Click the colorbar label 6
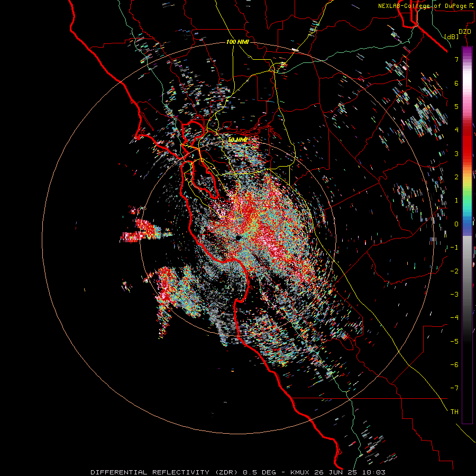This screenshot has height=476, width=476. pos(456,83)
